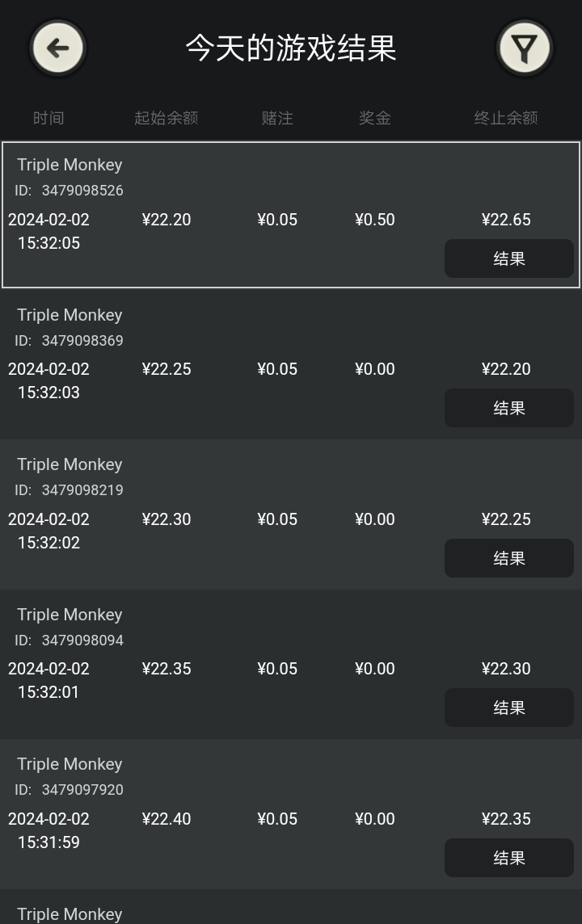This screenshot has width=582, height=924.
Task: Click the 赌注 column header
Action: click(277, 118)
